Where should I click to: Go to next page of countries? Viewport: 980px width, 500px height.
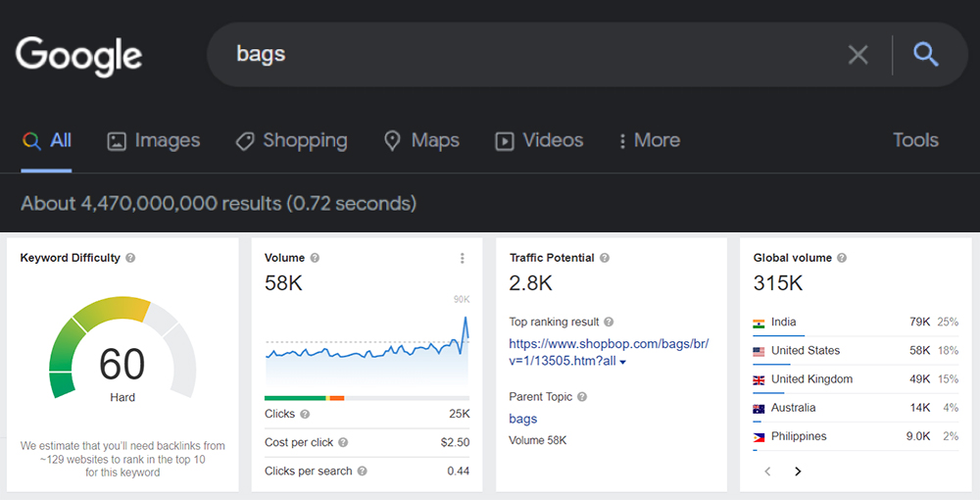(x=798, y=472)
